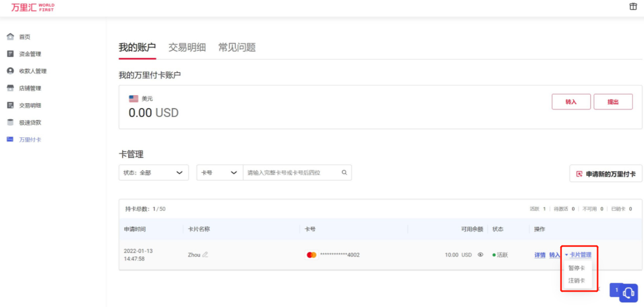Click the 2022-01-13 date cell
Screen dimensions: 644x307
coord(138,255)
